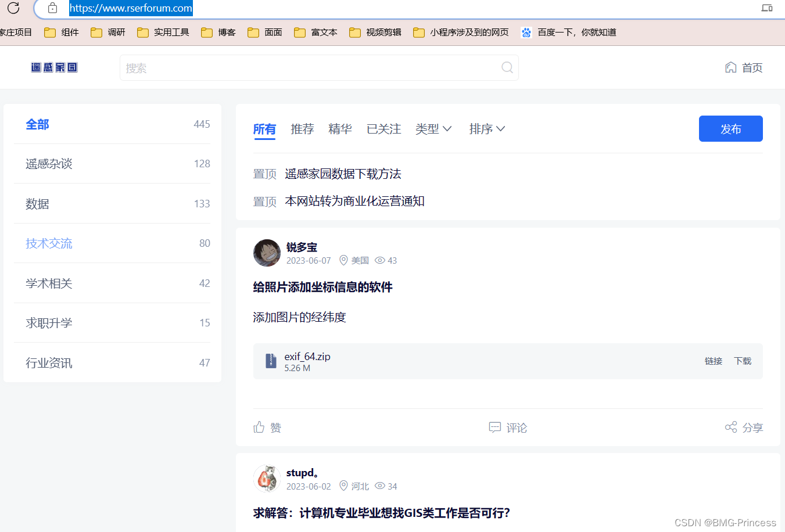Click the home icon next to 首页
Screen dimensions: 785x532
point(731,67)
